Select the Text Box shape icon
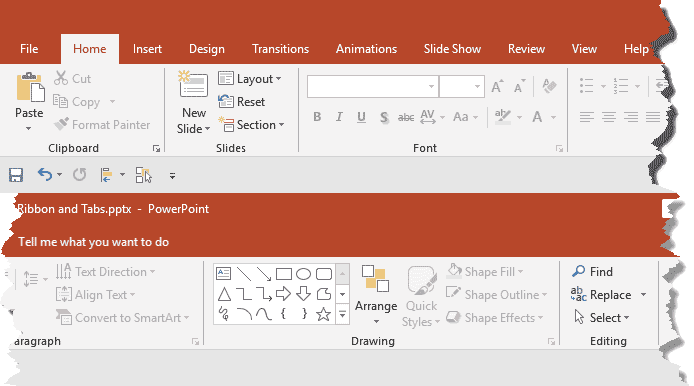The height and width of the screenshot is (386, 694). (224, 274)
